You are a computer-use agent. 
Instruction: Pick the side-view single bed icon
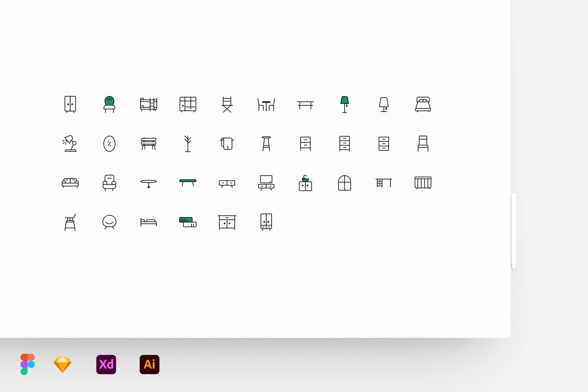tap(149, 222)
